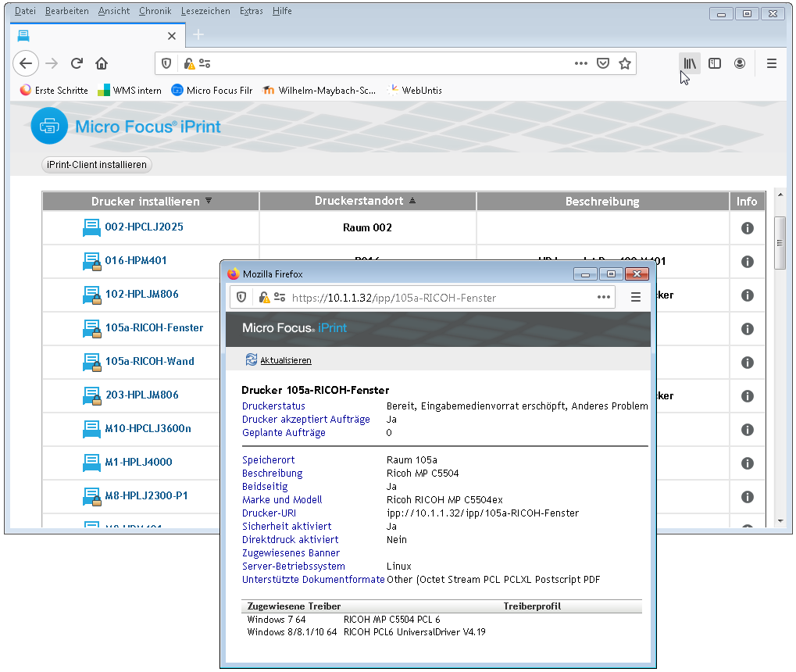Screen dimensions: 796x672
Task: Open popup window's hamburger menu
Action: [x=636, y=297]
